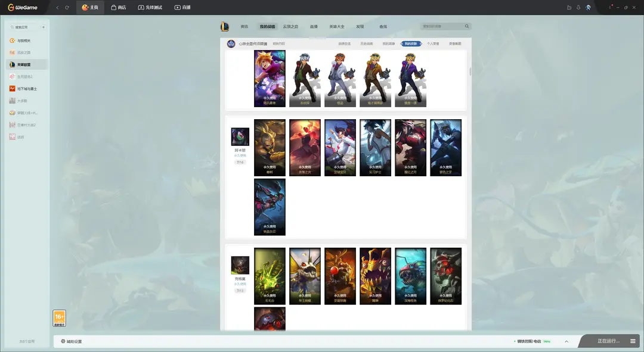Go back with the WeGame back arrow
This screenshot has height=352, width=644.
pyautogui.click(x=57, y=7)
